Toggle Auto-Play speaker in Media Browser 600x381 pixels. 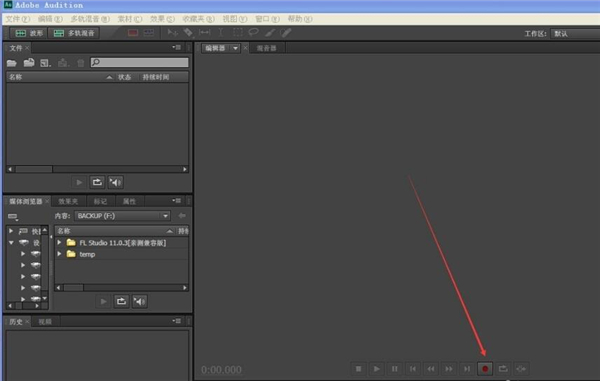point(139,302)
